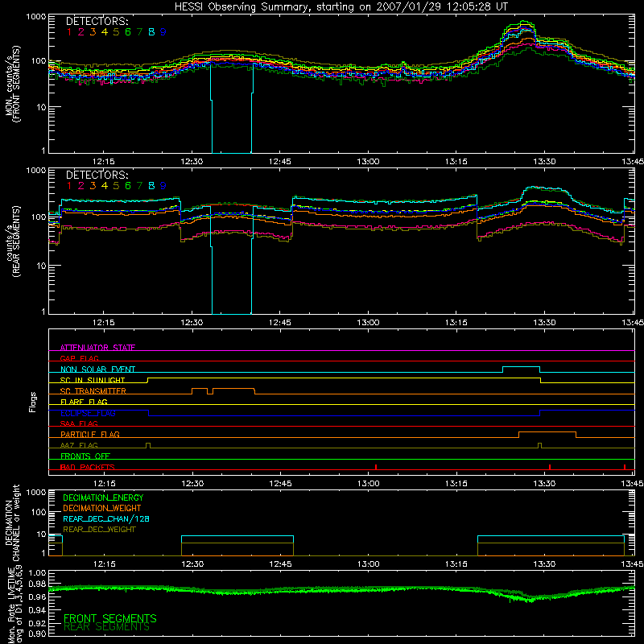Click the REAR_DEC_WEIGHT legend entry

coord(99,530)
